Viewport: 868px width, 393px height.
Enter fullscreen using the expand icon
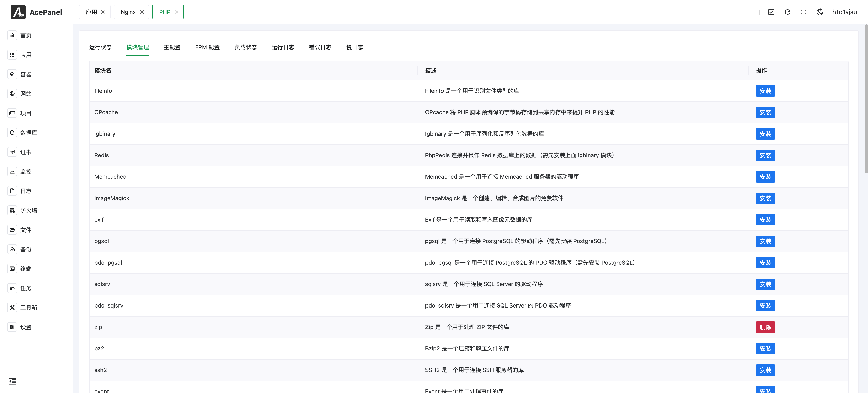point(804,12)
